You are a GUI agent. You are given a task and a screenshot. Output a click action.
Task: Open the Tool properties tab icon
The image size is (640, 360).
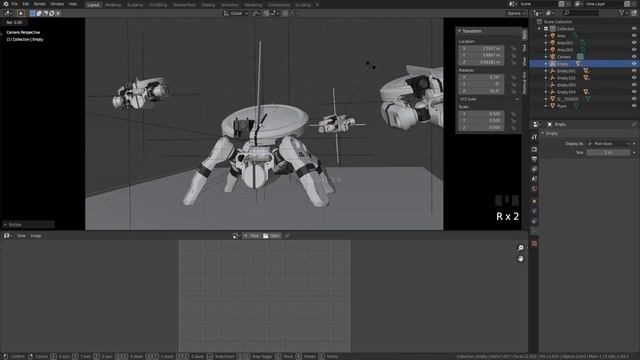coord(534,138)
